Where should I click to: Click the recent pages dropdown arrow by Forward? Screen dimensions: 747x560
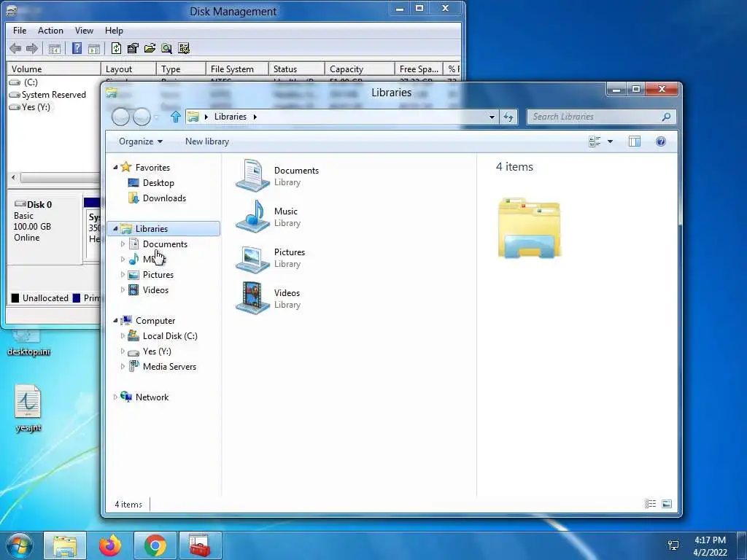pos(157,117)
